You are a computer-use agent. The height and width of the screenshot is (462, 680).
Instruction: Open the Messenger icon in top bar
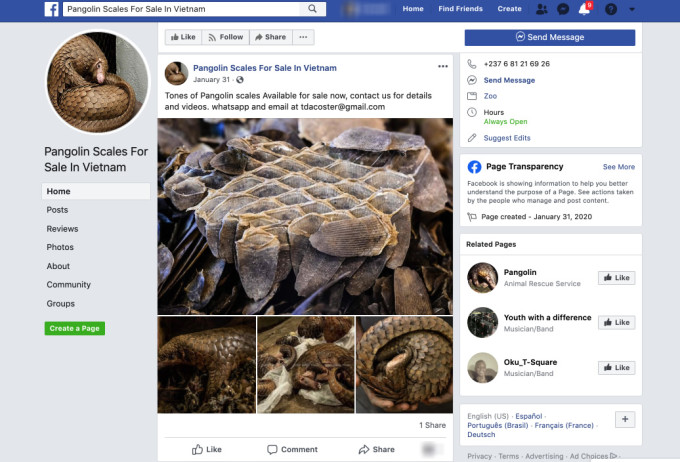pyautogui.click(x=565, y=9)
